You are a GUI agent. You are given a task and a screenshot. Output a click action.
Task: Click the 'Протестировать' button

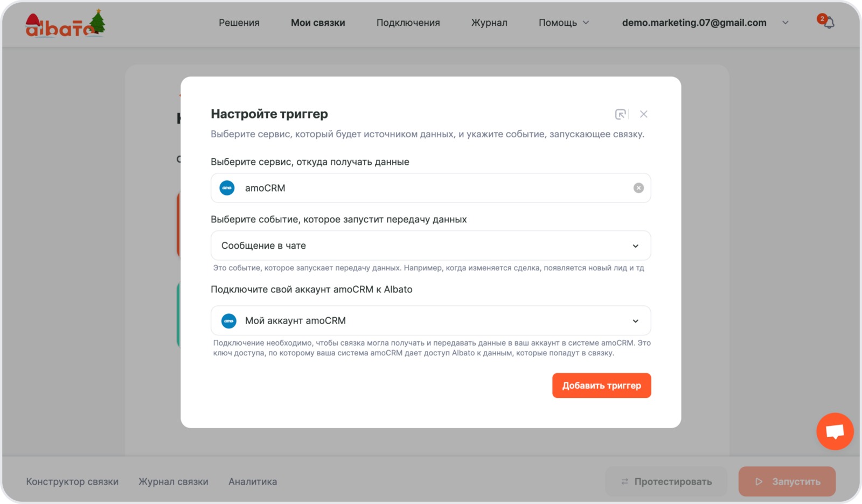[666, 481]
